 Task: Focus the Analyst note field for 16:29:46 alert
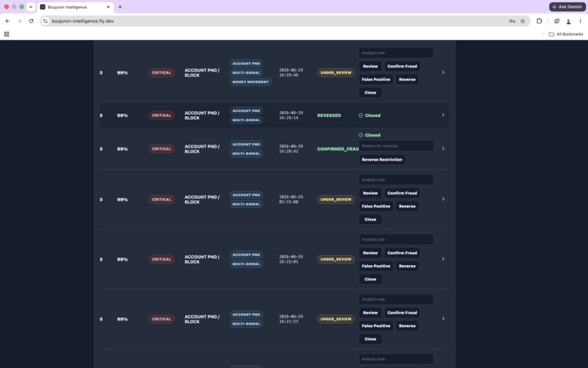[396, 53]
